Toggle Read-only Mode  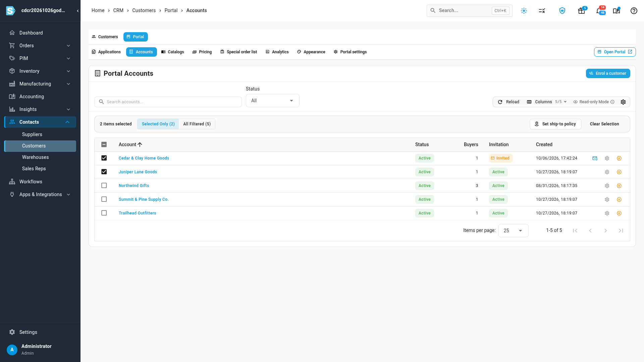[594, 102]
